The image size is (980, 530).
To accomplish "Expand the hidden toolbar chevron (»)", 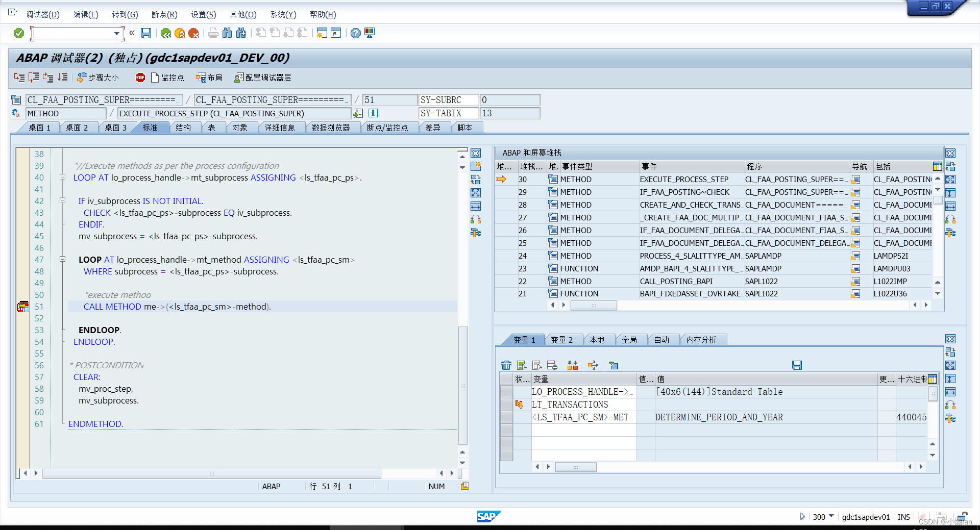I will (x=131, y=33).
